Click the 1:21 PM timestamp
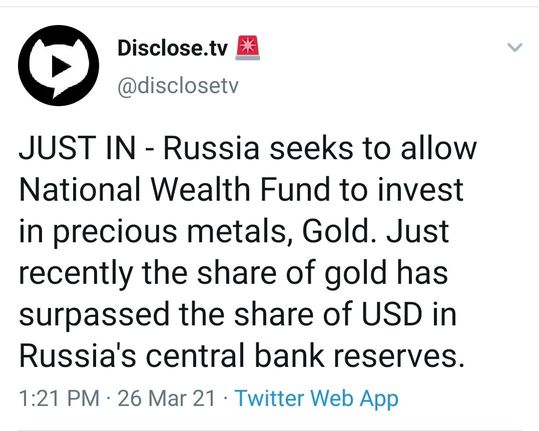The height and width of the screenshot is (431, 539). coord(59,398)
